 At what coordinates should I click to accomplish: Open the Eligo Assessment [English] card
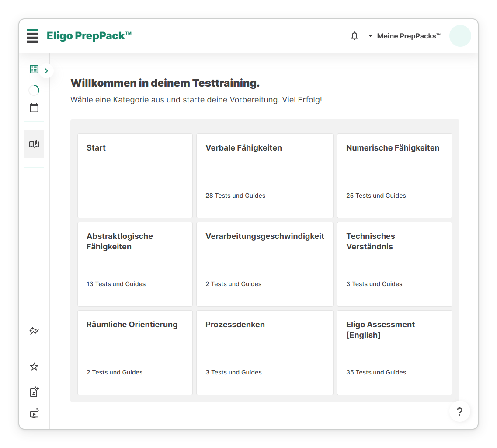coord(395,353)
